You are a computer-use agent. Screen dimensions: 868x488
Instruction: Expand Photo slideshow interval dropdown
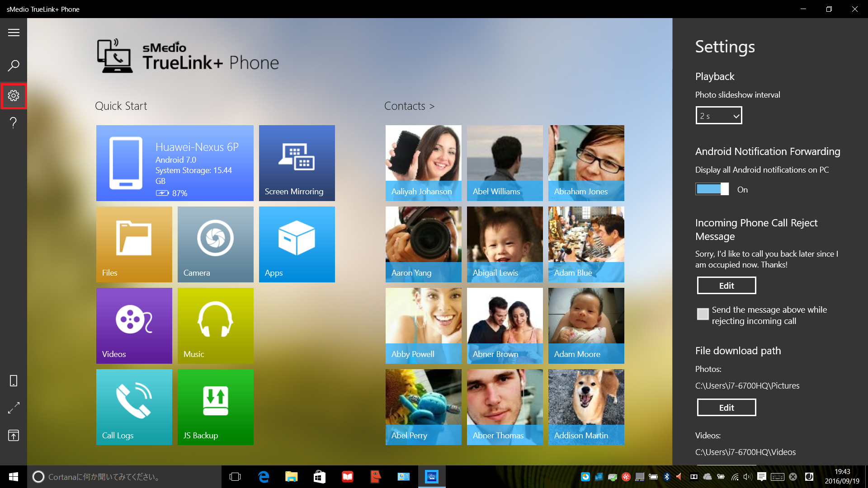(719, 116)
